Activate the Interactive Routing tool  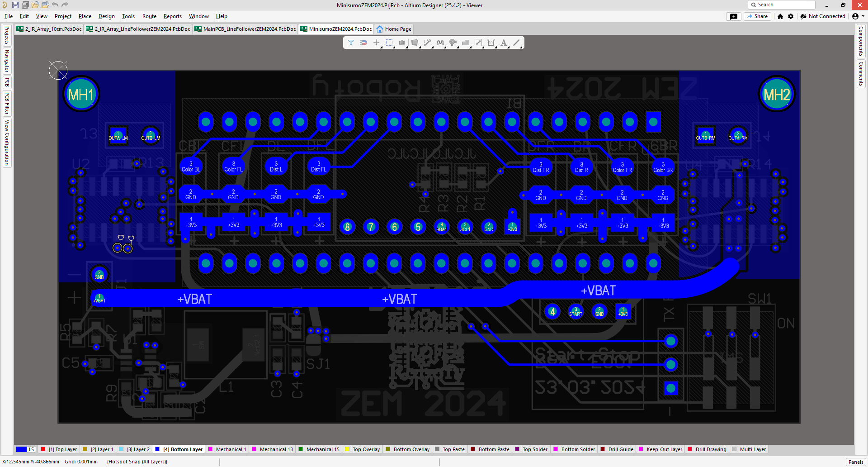427,43
